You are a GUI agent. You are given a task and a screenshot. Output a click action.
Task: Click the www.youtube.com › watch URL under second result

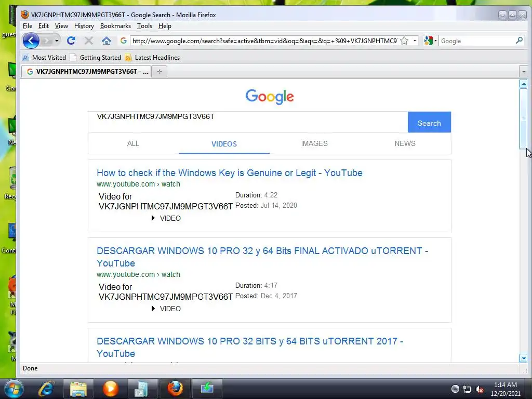click(138, 274)
